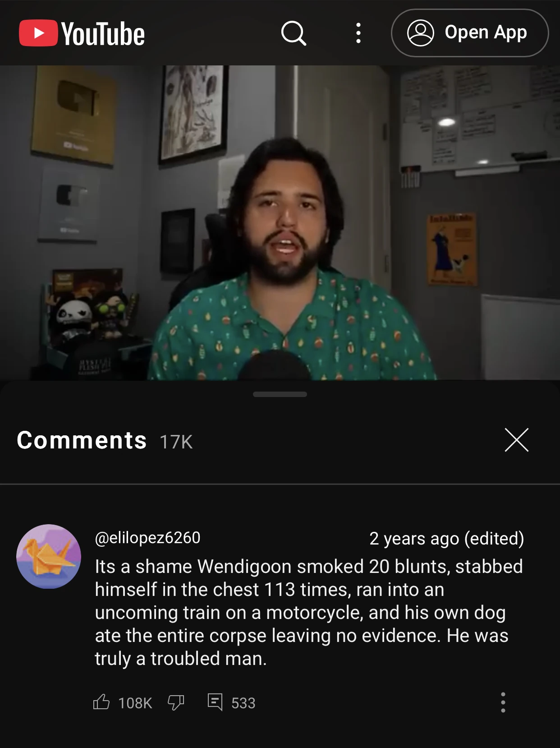
Task: Open the YouTube home logo
Action: (82, 33)
